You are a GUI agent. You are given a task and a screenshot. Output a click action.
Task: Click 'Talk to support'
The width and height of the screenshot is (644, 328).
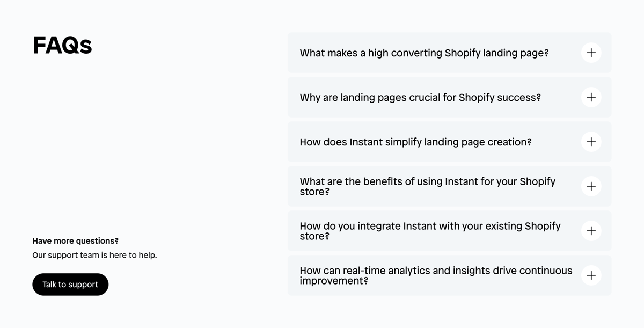[70, 284]
